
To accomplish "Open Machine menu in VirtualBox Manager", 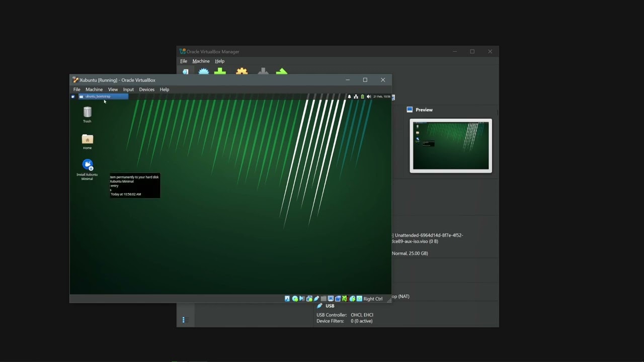I will pos(201,61).
